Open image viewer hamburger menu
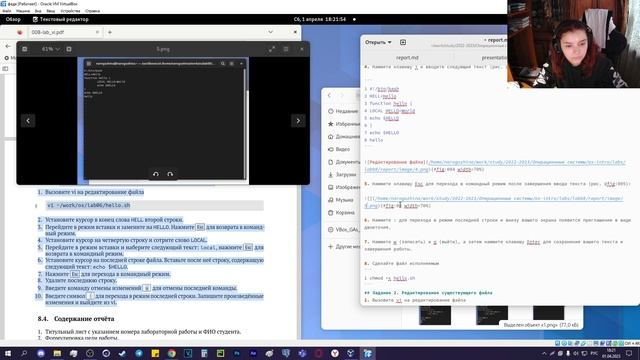The height and width of the screenshot is (360, 640). click(286, 49)
